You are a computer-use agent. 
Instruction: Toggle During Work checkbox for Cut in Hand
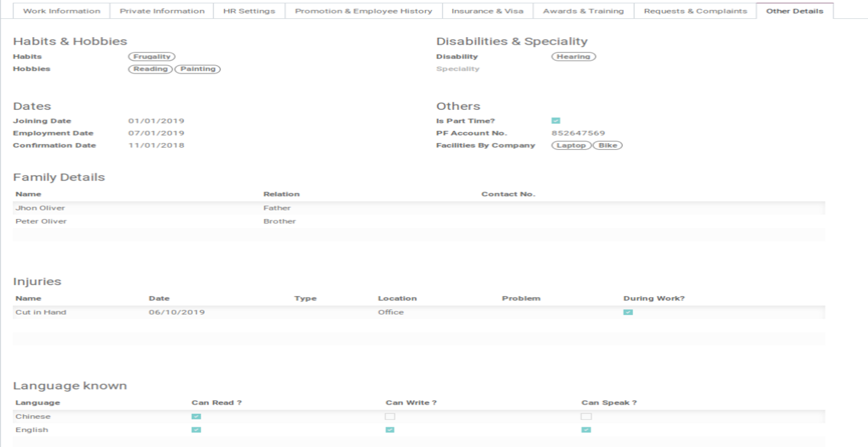tap(628, 312)
